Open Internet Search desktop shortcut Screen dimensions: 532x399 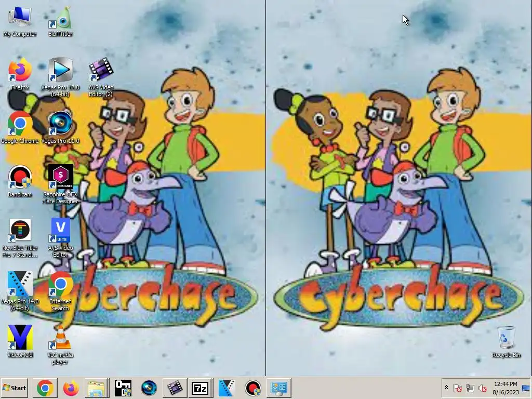[60, 291]
